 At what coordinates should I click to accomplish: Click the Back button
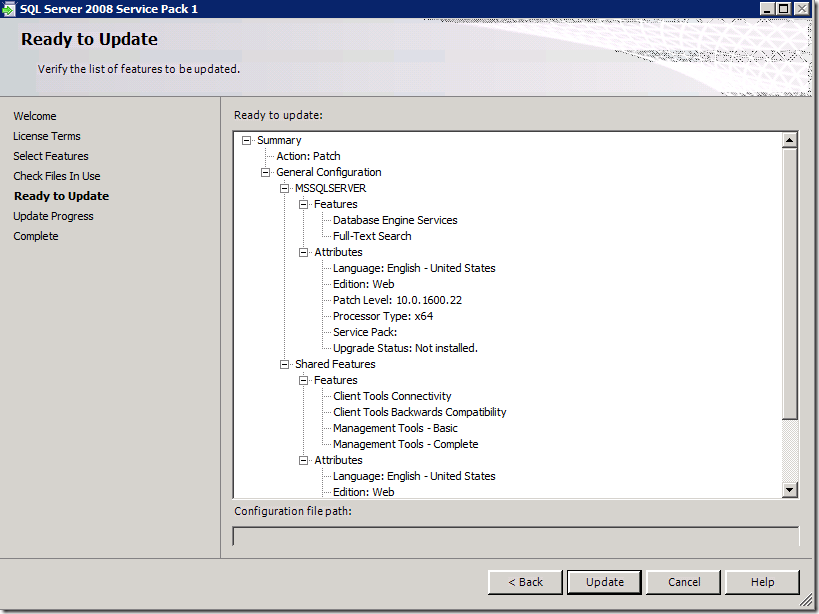coord(525,582)
